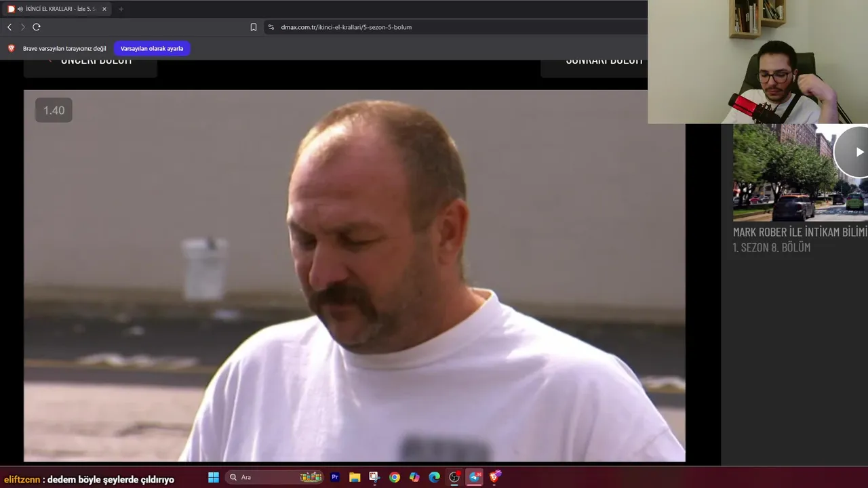Viewport: 868px width, 488px height.
Task: Open File Explorer from the taskbar
Action: (355, 477)
